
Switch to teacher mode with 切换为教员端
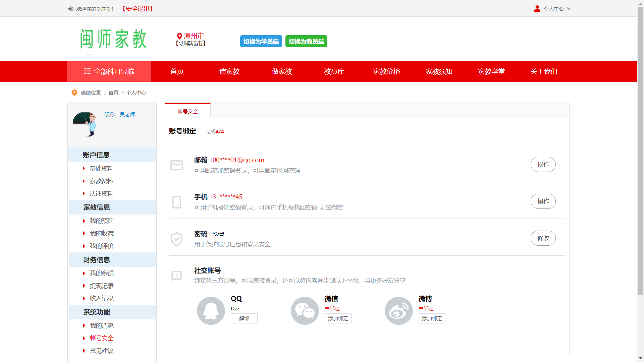tap(306, 41)
